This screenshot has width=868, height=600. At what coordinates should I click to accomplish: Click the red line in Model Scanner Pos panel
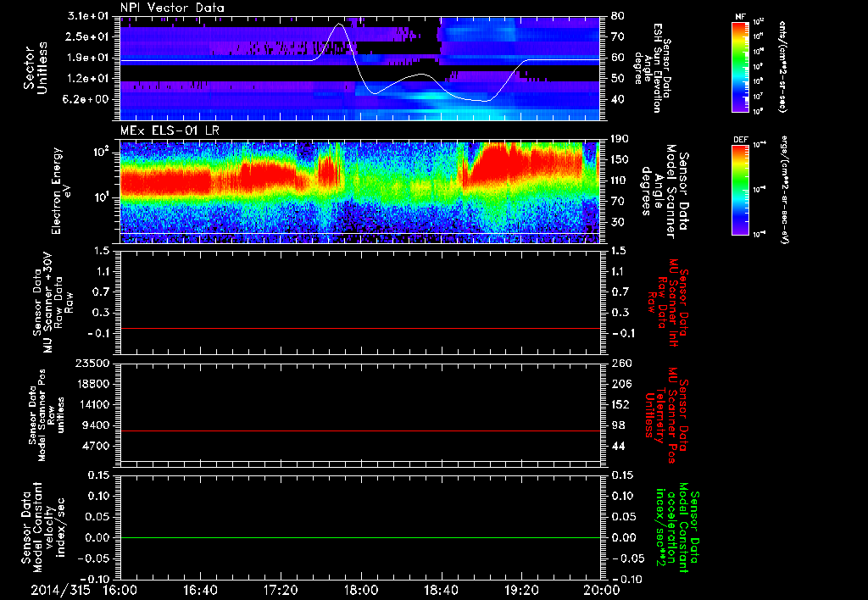[359, 431]
